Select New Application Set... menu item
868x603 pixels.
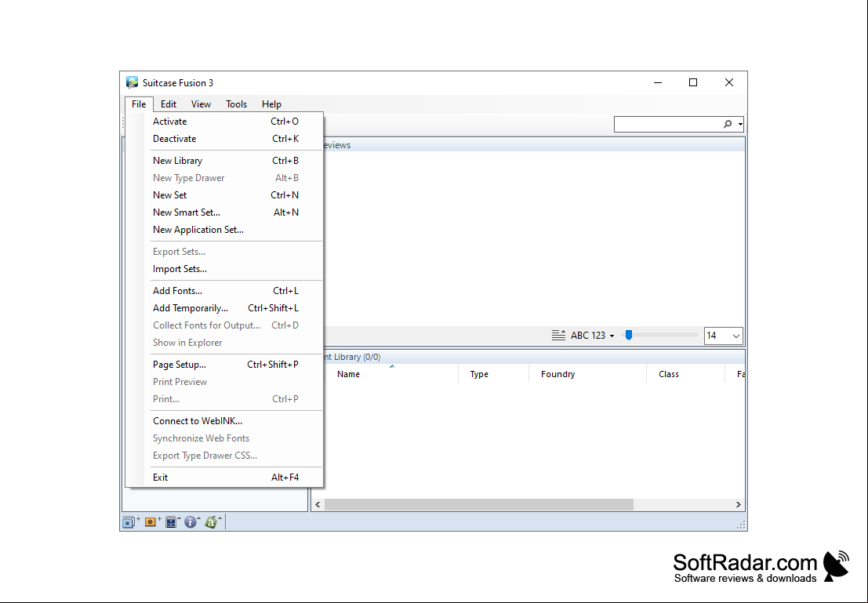tap(225, 229)
